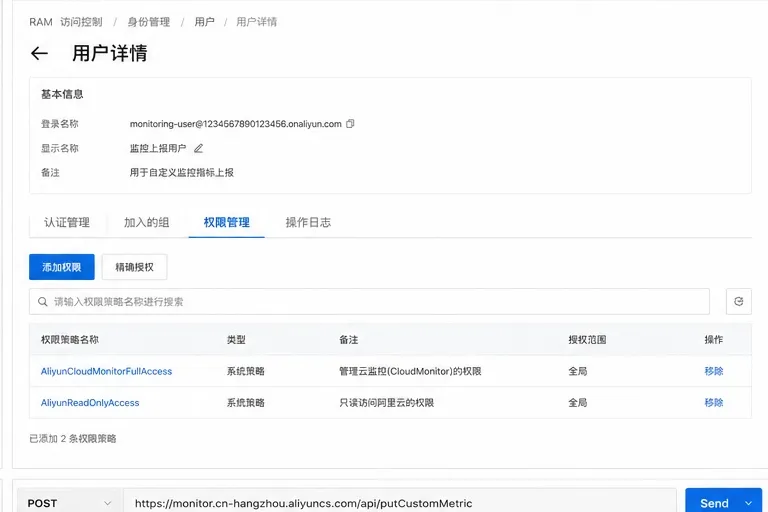Open 身份管理 breadcrumb link
Screen dimensions: 768x512
click(148, 22)
